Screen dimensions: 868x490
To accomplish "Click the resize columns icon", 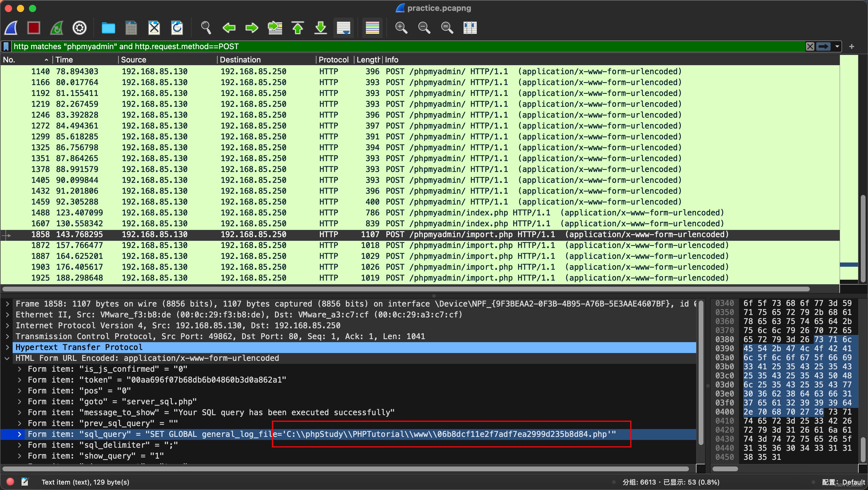I will [470, 28].
